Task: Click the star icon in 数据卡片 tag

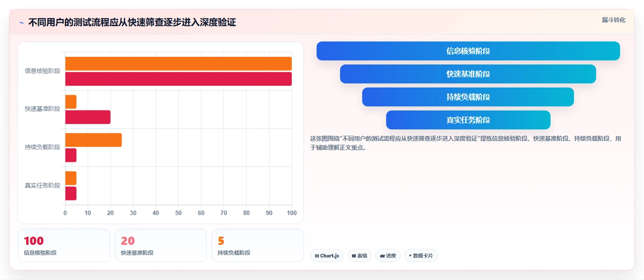Action: click(x=410, y=256)
